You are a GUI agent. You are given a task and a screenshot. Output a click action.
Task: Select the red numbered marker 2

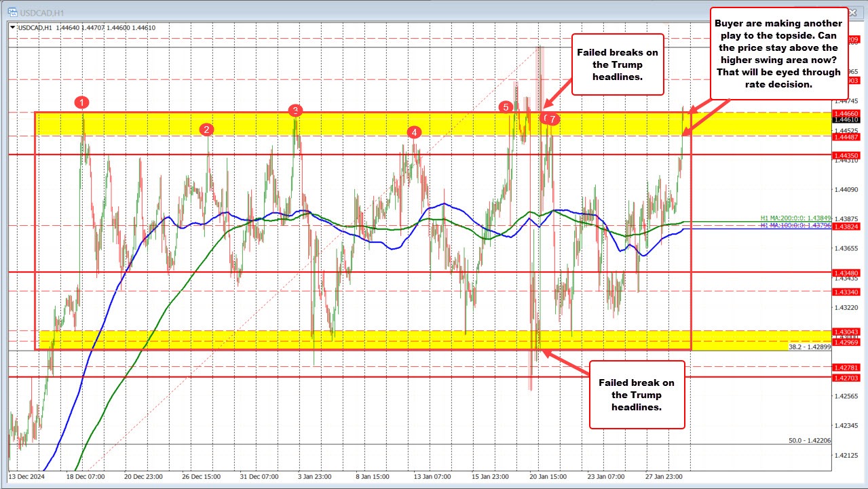point(207,128)
